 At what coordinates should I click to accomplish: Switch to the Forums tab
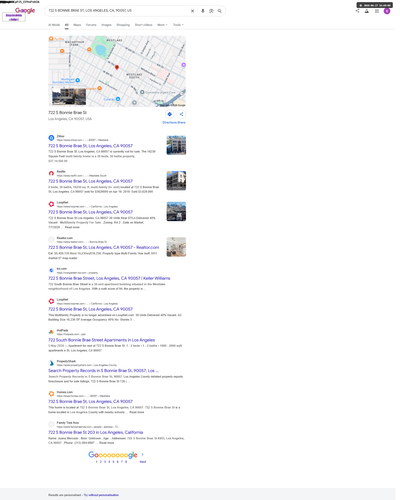[91, 25]
